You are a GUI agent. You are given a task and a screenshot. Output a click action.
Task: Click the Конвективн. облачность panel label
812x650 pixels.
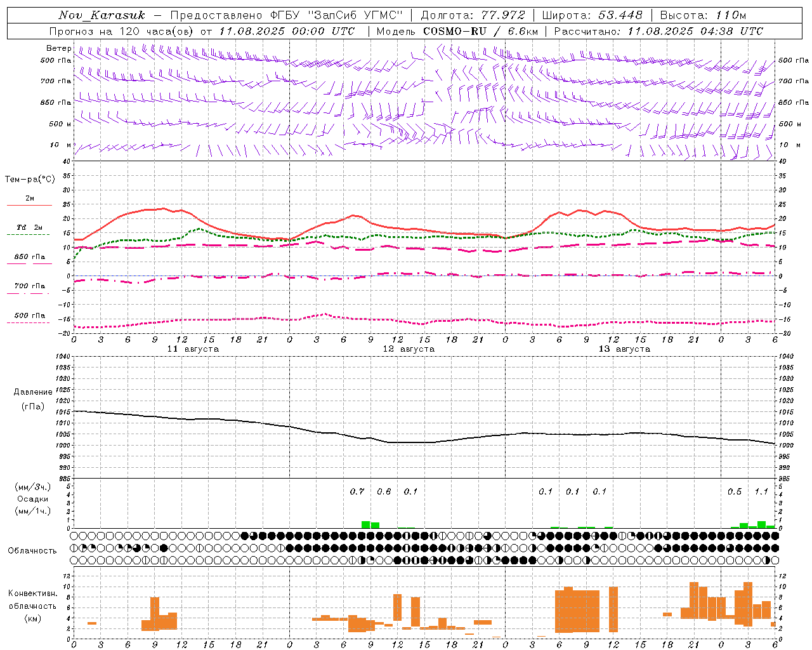point(33,600)
